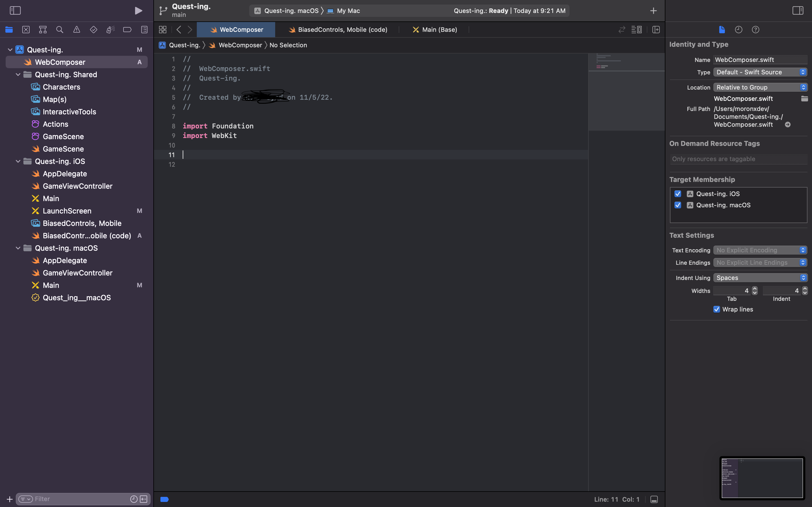Open the Text Encoding dropdown
The height and width of the screenshot is (507, 812).
(760, 250)
